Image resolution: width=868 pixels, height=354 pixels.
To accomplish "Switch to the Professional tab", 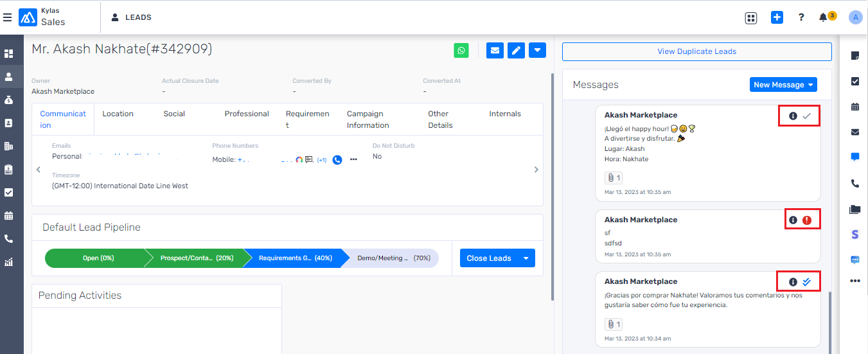I will [247, 114].
